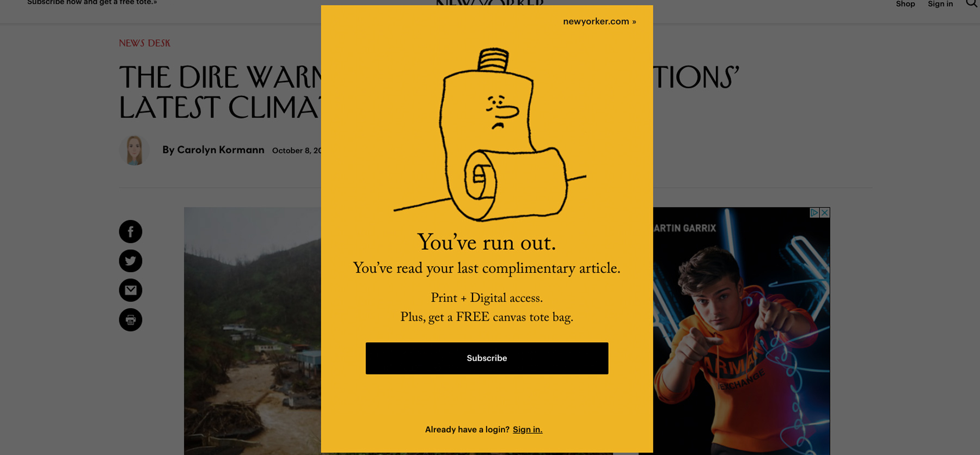Open Shop in top navigation
Screen dimensions: 980x455
click(x=905, y=4)
